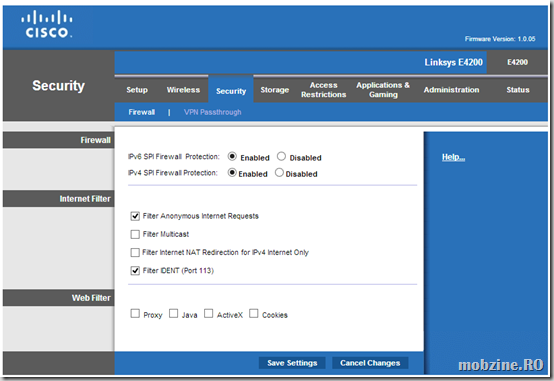This screenshot has width=554, height=381.
Task: Enable Proxy web filter checkbox
Action: (135, 313)
